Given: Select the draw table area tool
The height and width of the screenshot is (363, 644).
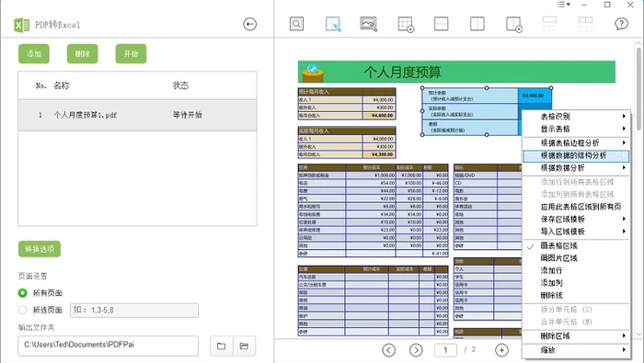Looking at the screenshot, I should point(333,24).
